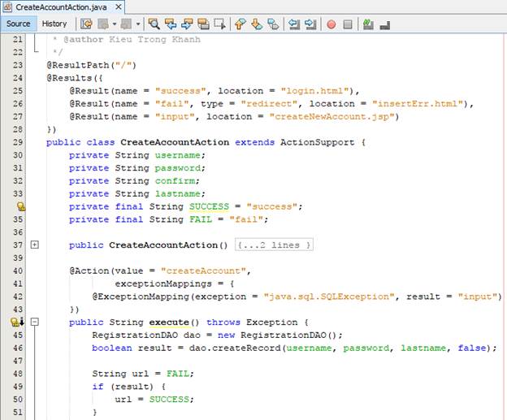Click the "java.sql.SQLException" string
507x420 pixels.
click(329, 297)
